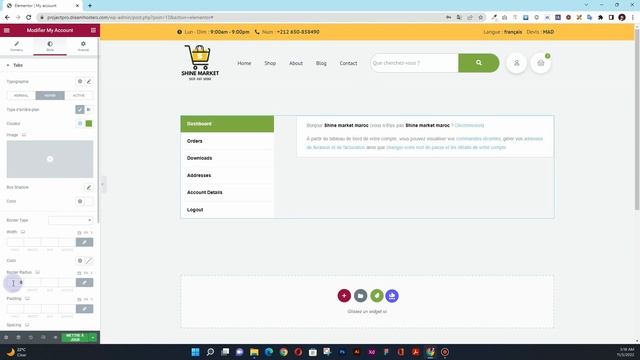Open the Home nav link

[x=244, y=63]
